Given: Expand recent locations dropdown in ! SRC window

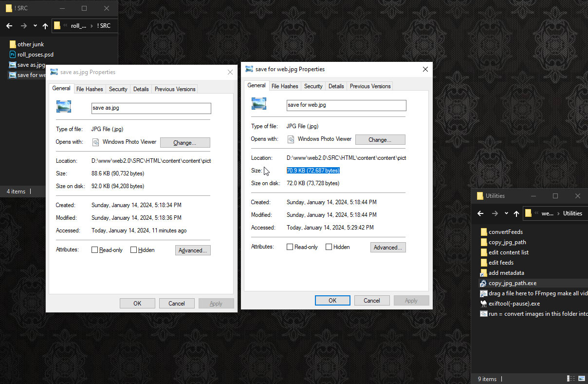Looking at the screenshot, I should [35, 26].
